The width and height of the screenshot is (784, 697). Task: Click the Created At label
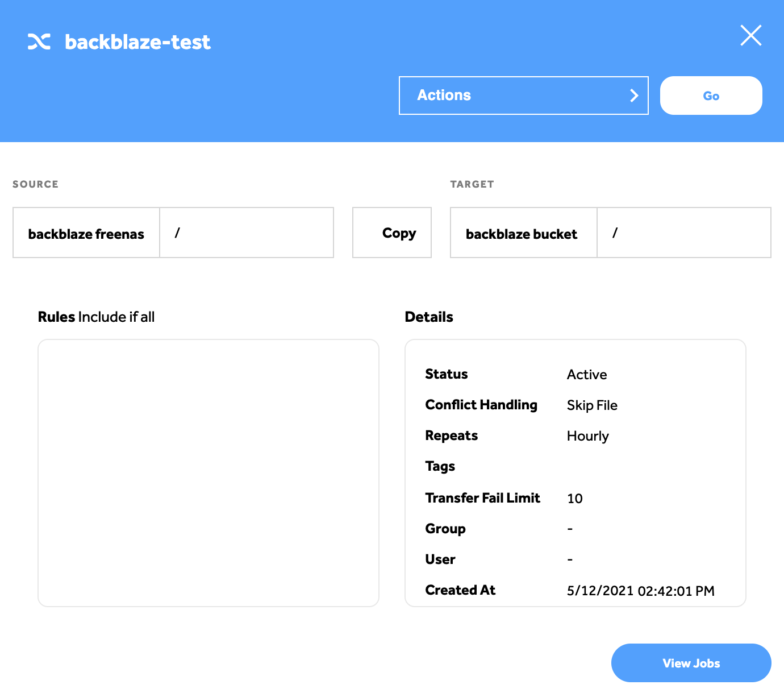click(460, 590)
